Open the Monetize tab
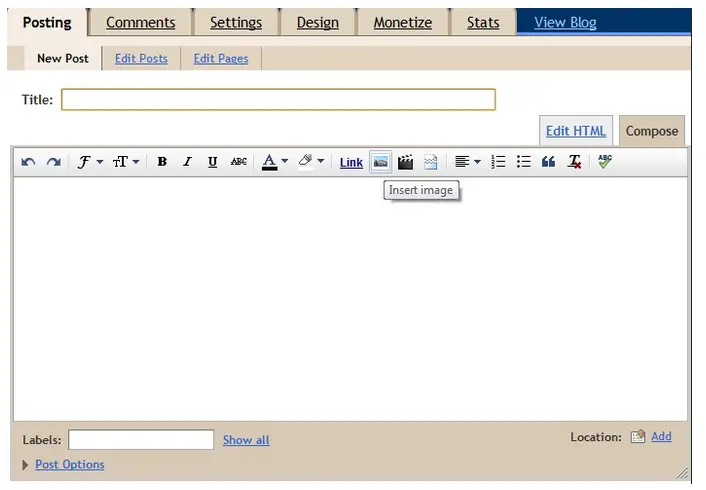Image resolution: width=706 pixels, height=490 pixels. pos(403,23)
